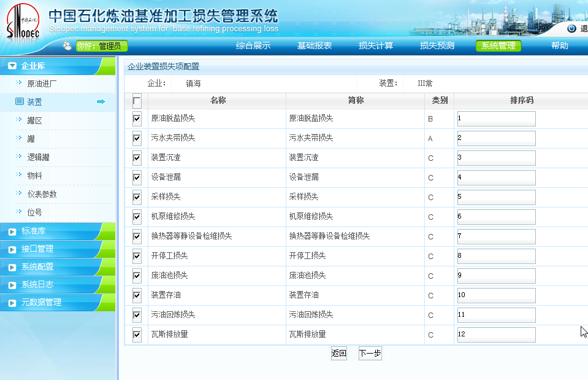Viewport: 588px width, 380px height.
Task: Click the sort code field for 装置存油
Action: pos(497,295)
